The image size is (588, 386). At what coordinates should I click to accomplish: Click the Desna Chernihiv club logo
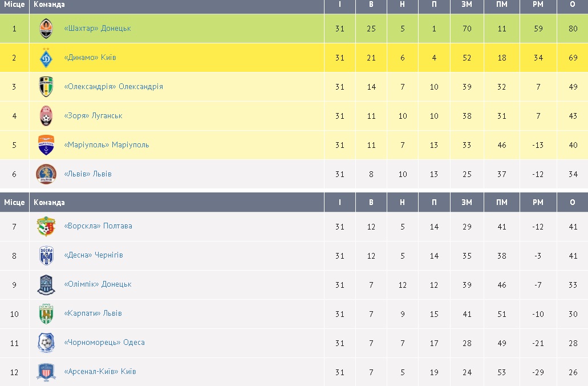46,256
